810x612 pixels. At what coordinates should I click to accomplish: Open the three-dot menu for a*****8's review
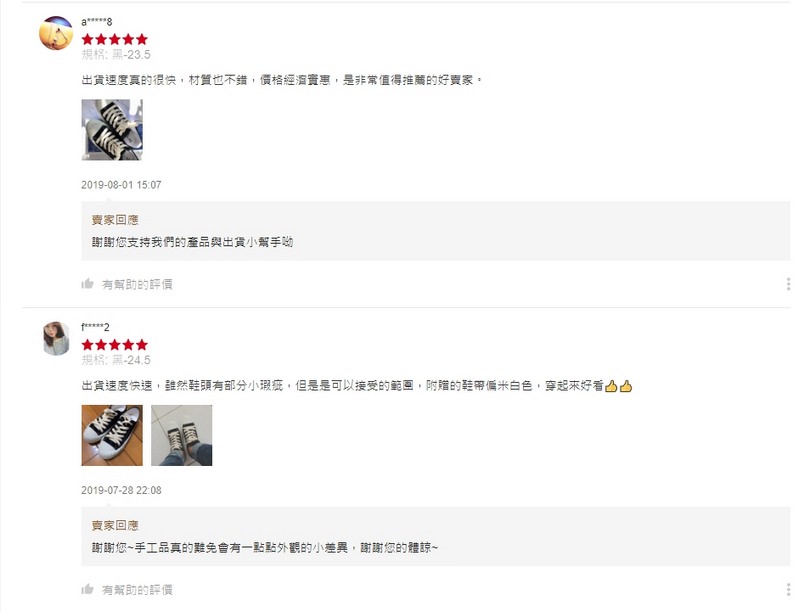[788, 284]
